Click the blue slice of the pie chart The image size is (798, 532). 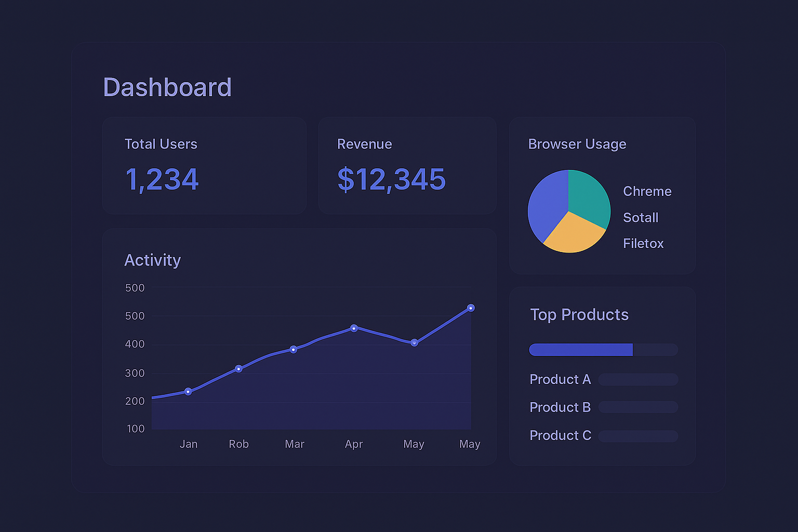point(547,205)
